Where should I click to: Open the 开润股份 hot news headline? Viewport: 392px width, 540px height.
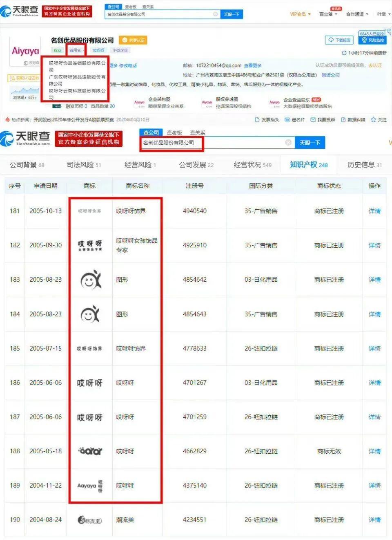(x=73, y=120)
